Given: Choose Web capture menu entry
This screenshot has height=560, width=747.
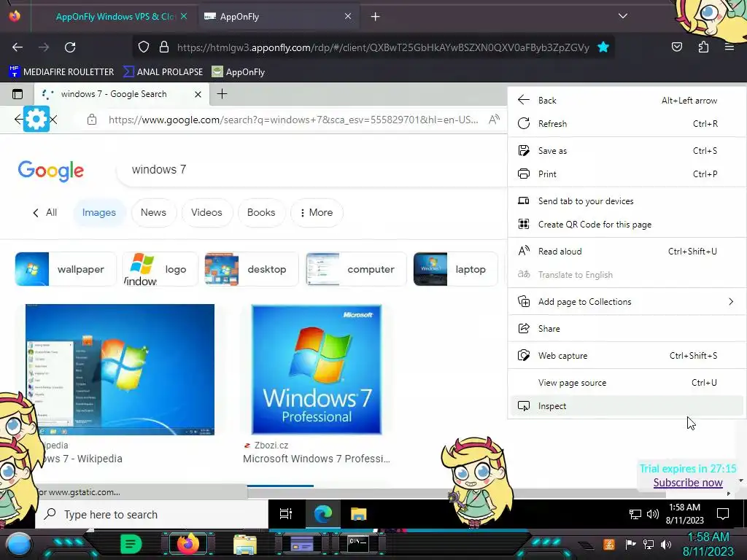Looking at the screenshot, I should (627, 356).
